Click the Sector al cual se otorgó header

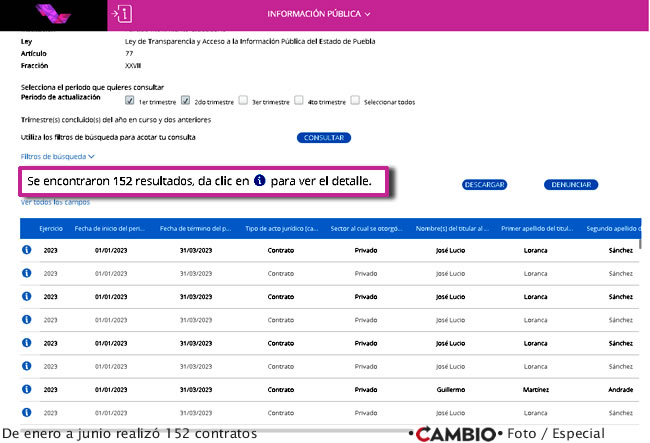click(x=366, y=228)
